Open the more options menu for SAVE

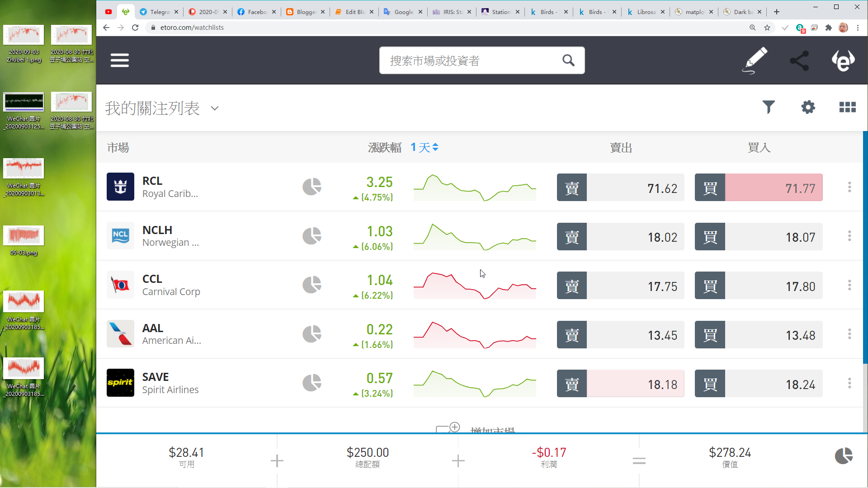pyautogui.click(x=849, y=383)
